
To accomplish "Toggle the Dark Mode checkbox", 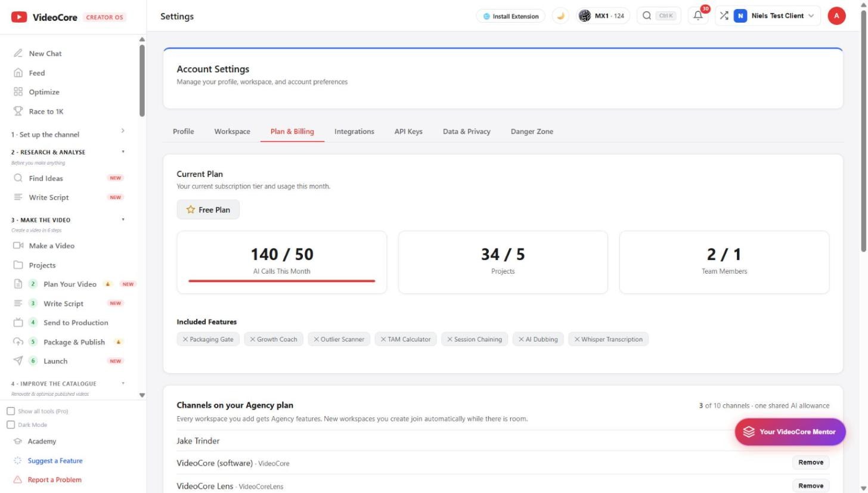I will 11,425.
